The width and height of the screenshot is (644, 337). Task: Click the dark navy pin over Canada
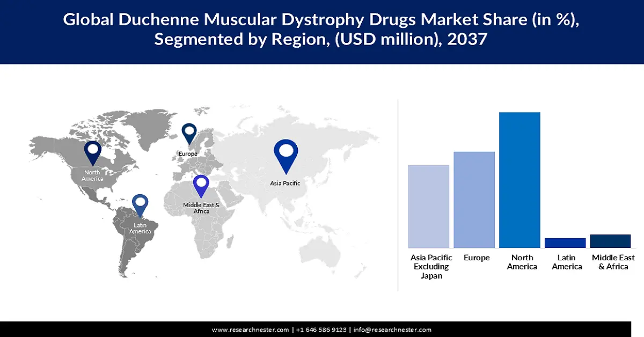(x=93, y=153)
